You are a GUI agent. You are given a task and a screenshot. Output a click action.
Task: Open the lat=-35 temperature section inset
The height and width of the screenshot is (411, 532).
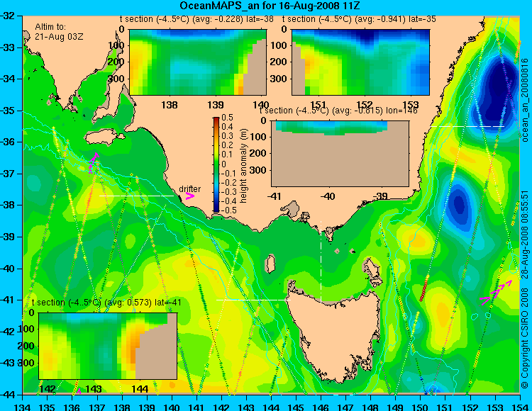tap(360, 62)
